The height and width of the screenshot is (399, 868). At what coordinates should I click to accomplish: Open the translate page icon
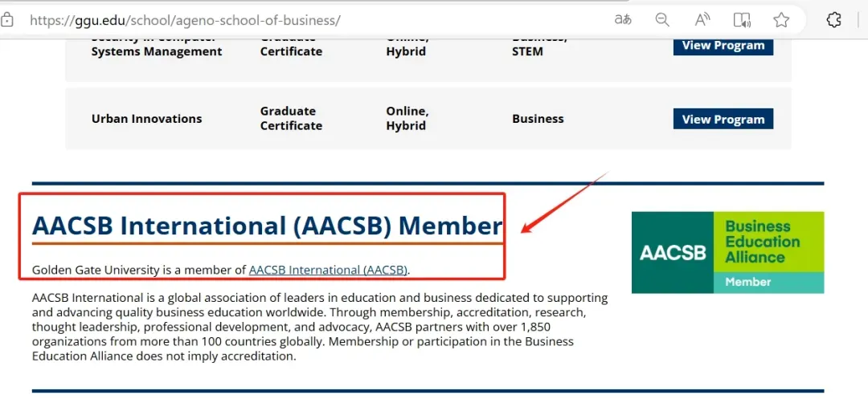coord(623,20)
